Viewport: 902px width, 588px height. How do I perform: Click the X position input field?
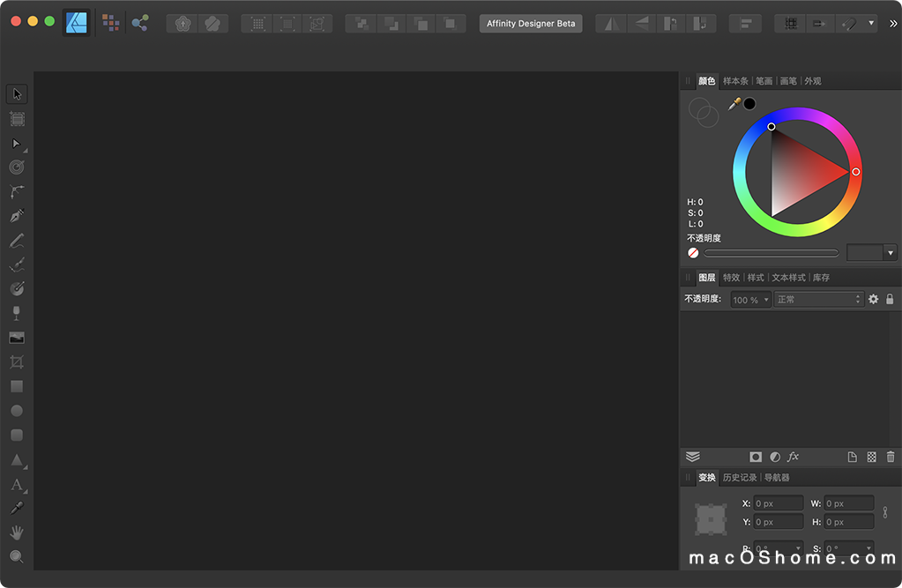(x=778, y=503)
